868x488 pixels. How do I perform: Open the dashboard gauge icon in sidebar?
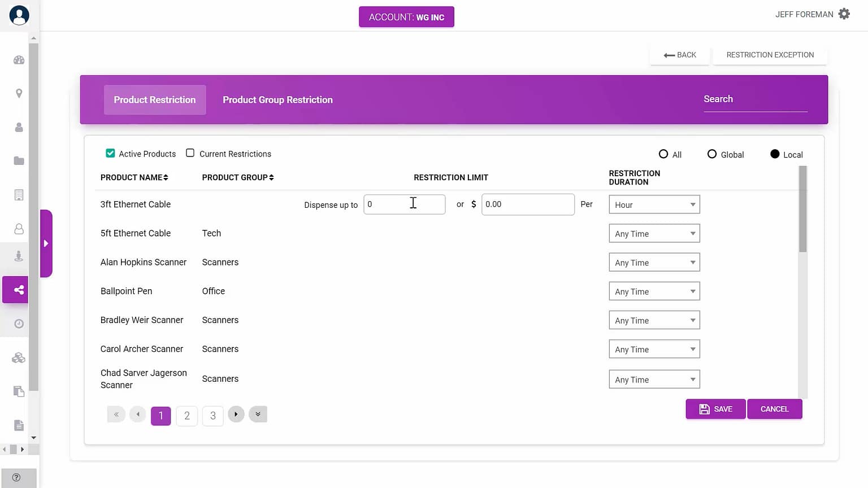click(x=19, y=60)
